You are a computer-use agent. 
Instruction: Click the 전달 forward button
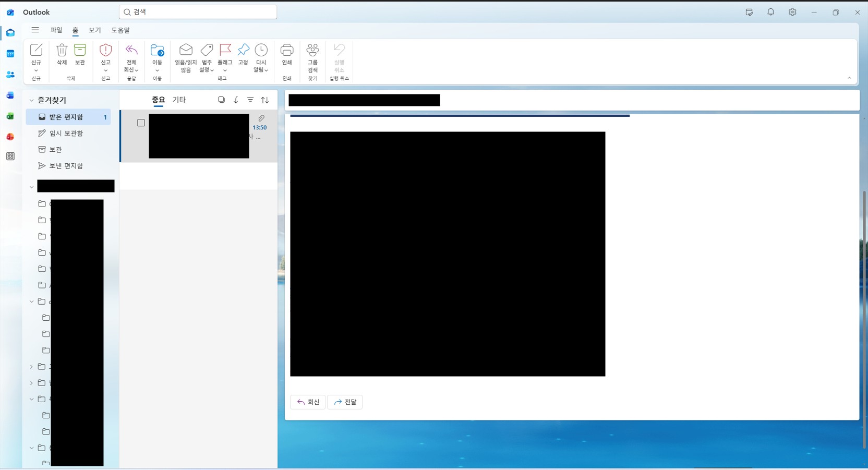[345, 402]
